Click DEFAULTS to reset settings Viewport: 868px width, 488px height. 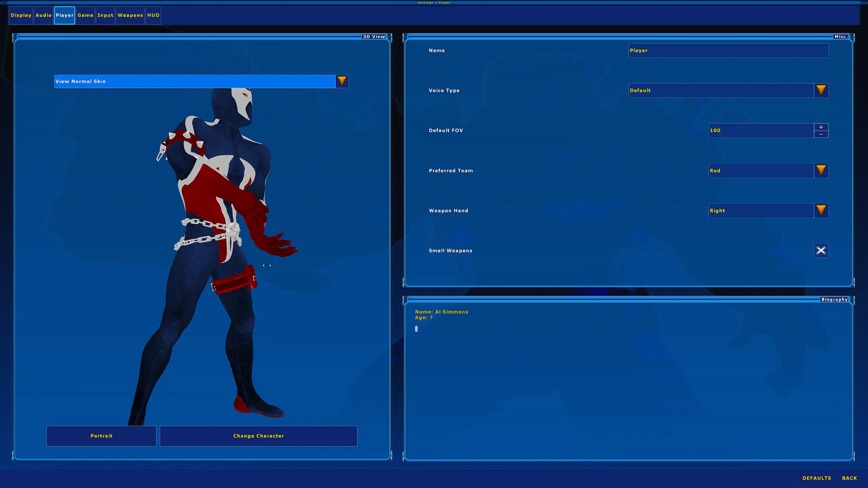pyautogui.click(x=816, y=478)
